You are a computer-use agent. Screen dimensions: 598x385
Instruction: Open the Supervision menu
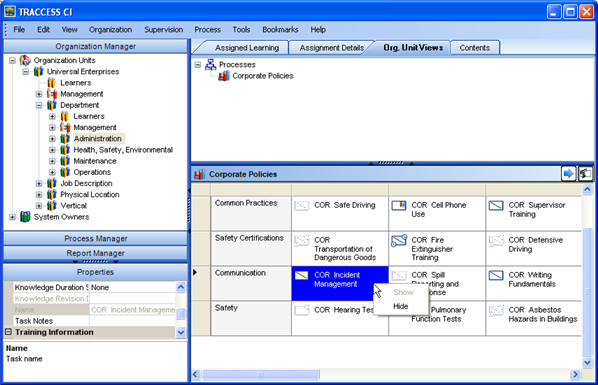click(x=163, y=29)
